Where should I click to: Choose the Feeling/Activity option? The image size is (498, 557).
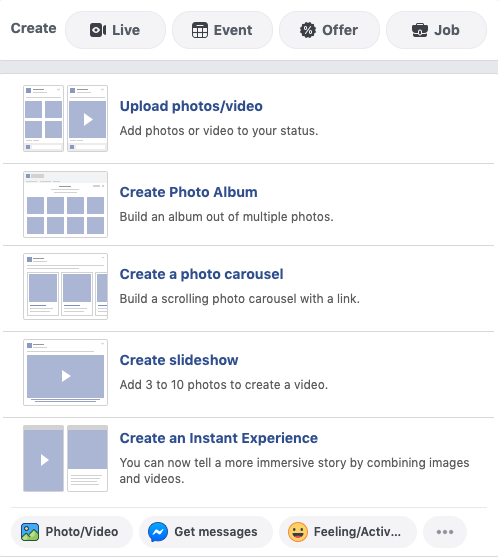tap(348, 532)
